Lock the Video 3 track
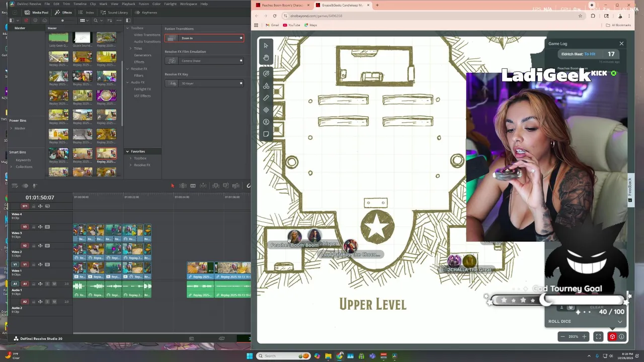Screen dimensions: 644x362 click(x=34, y=227)
